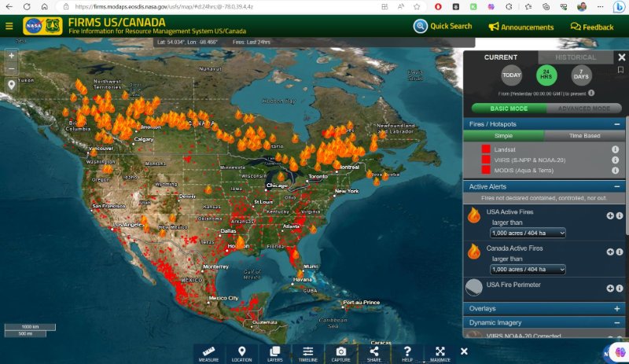Image resolution: width=629 pixels, height=364 pixels.
Task: Select the 24 HRS time range
Action: [546, 75]
